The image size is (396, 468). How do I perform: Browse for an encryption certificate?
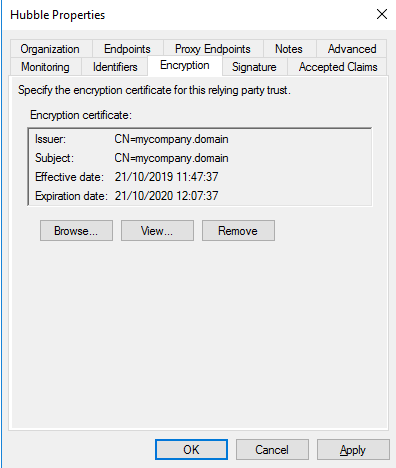point(76,230)
